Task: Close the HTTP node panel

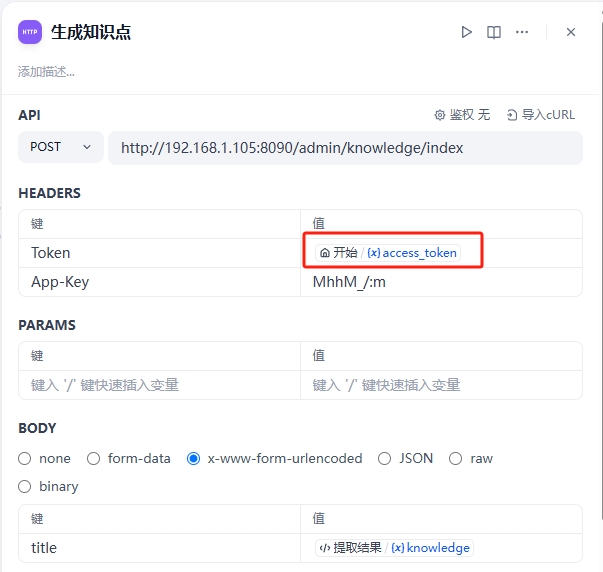Action: point(571,32)
